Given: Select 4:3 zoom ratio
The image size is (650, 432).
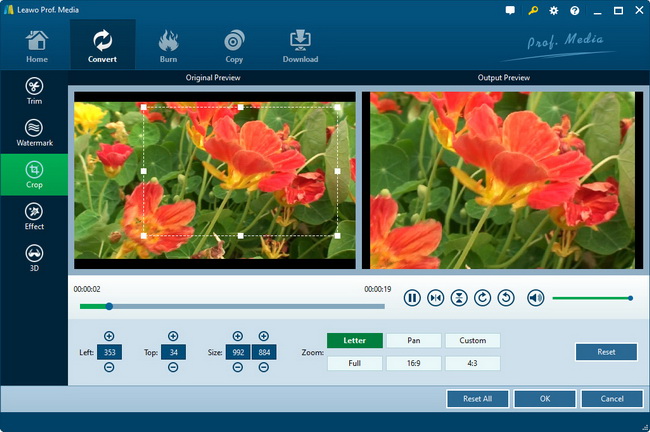Looking at the screenshot, I should point(473,363).
